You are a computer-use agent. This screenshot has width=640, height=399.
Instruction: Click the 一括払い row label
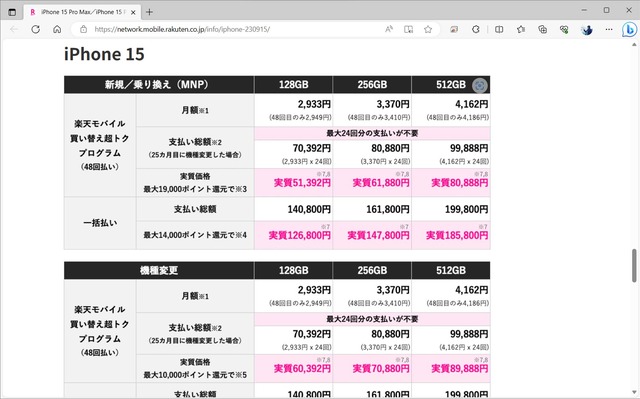pyautogui.click(x=100, y=223)
